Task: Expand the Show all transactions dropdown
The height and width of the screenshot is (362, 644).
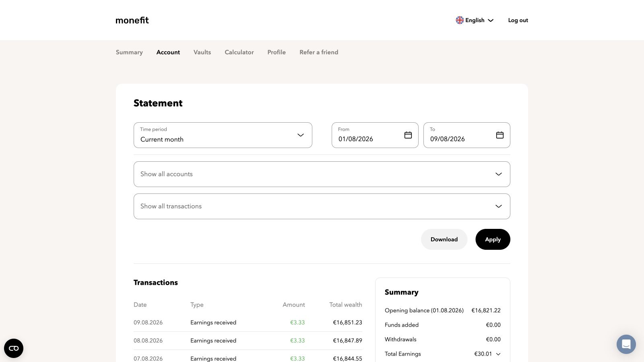Action: (322, 206)
